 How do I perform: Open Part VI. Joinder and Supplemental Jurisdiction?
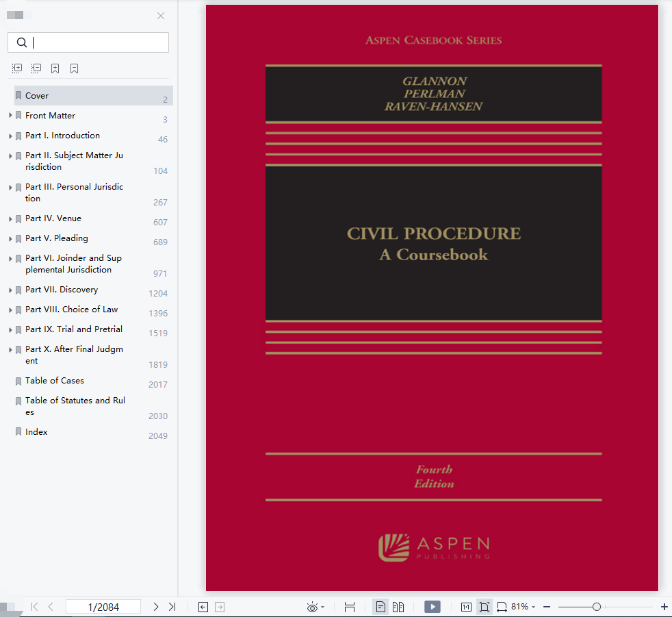73,264
